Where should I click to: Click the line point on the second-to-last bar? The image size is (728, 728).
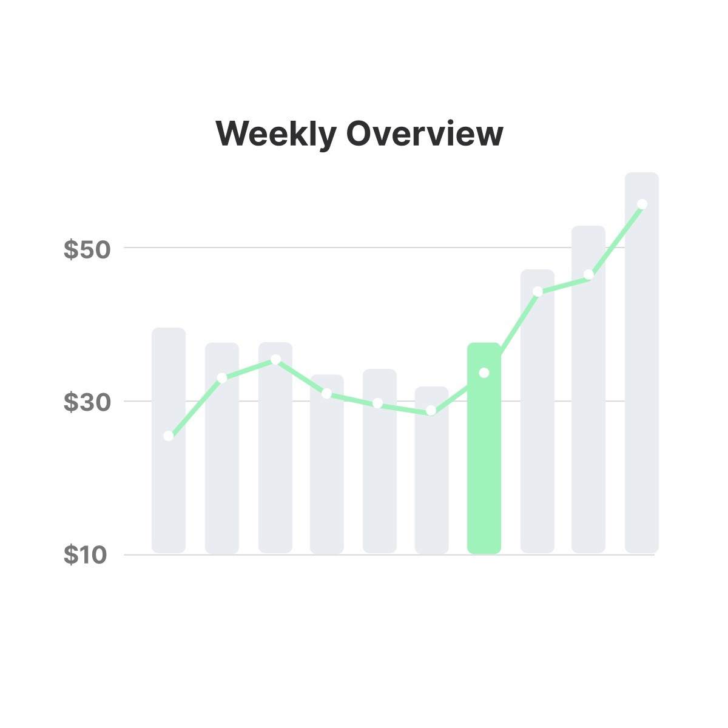pyautogui.click(x=588, y=275)
